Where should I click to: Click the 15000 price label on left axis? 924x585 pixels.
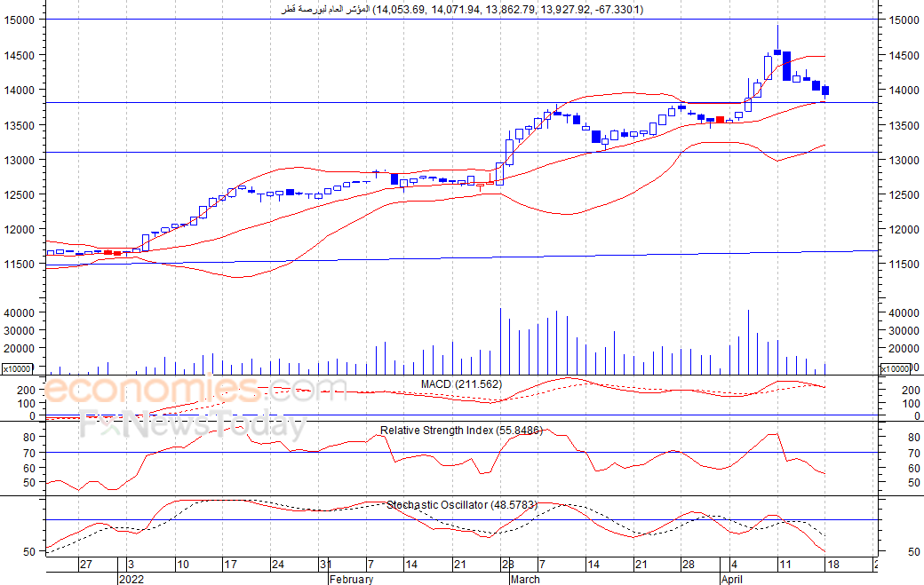(x=20, y=20)
